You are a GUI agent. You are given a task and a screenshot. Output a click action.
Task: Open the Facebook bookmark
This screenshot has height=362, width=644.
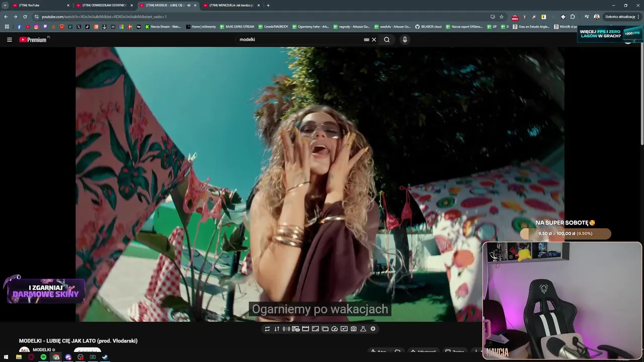tap(19, 27)
